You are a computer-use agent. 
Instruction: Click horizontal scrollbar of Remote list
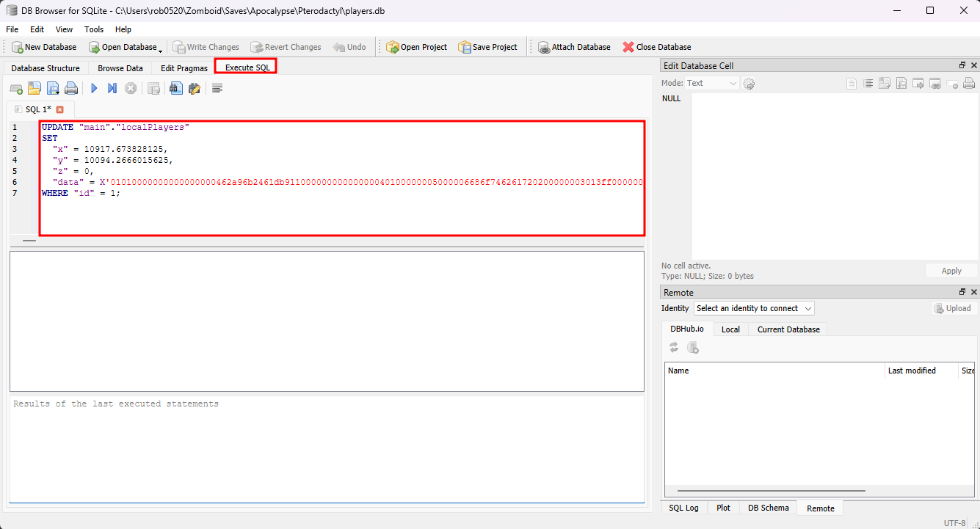[772, 491]
